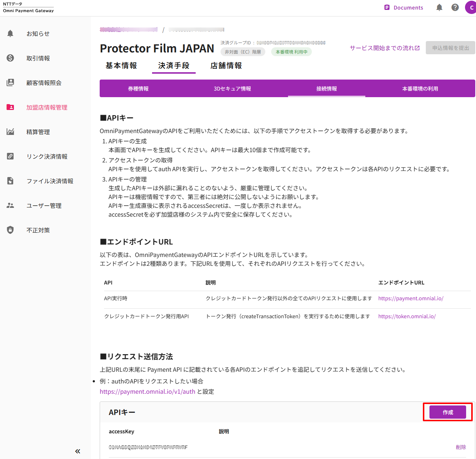The image size is (476, 459).
Task: Open the help question mark icon
Action: 455,7
